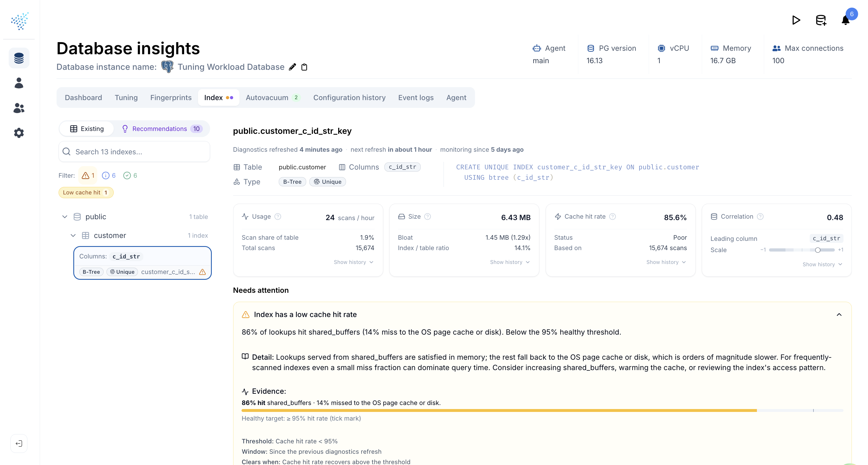
Task: Click the Memory icon in header stats
Action: 714,48
